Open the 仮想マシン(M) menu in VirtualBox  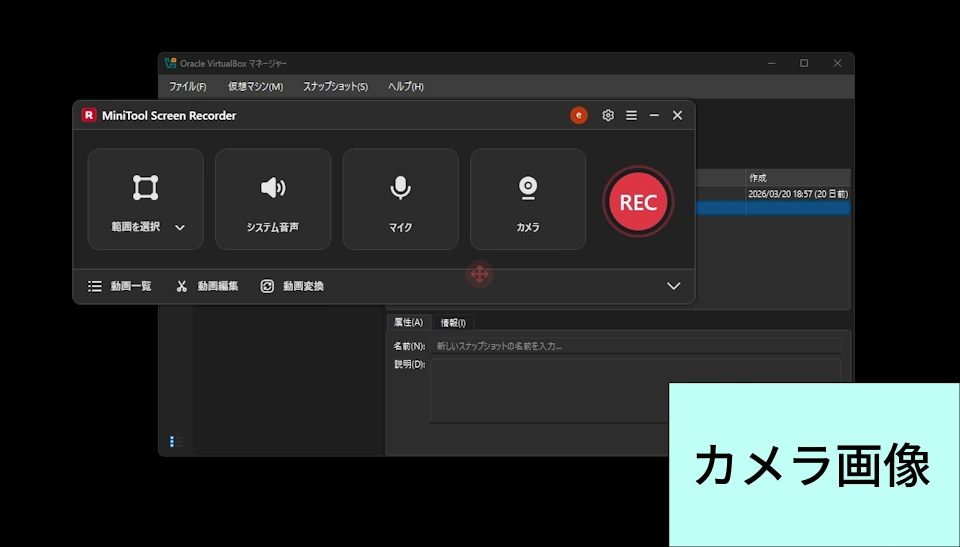(255, 86)
